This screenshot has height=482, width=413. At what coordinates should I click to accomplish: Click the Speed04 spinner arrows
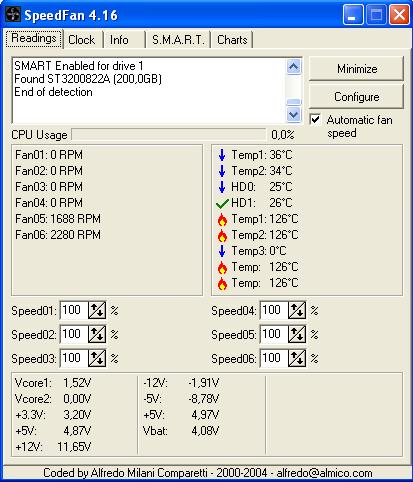pos(297,310)
